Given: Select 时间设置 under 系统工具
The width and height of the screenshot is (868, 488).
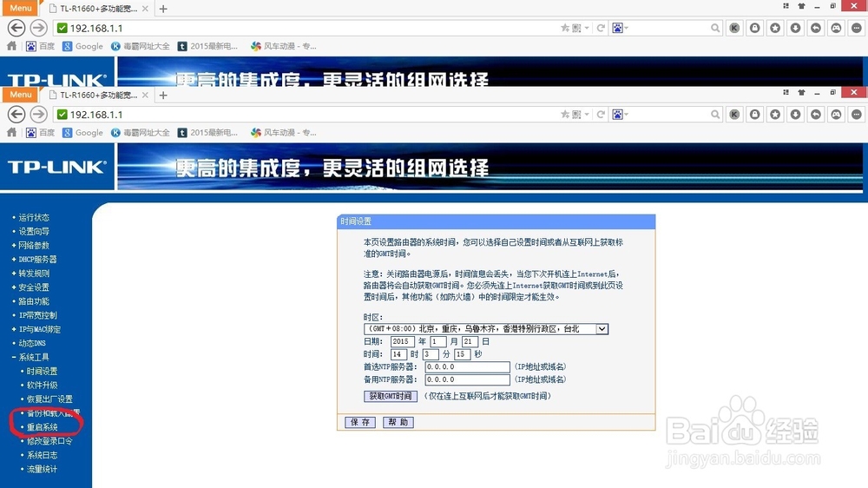Looking at the screenshot, I should coord(42,371).
